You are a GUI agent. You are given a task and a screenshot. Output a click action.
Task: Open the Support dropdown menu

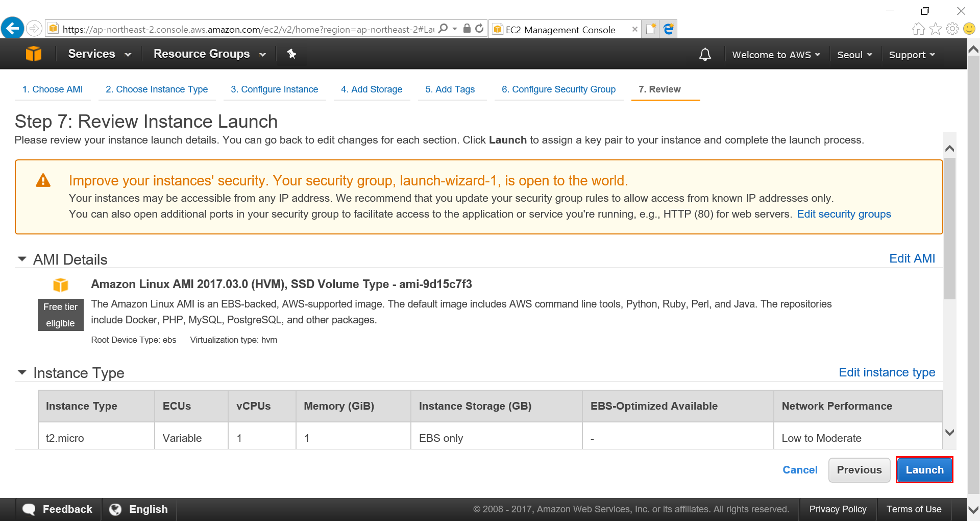(x=912, y=55)
